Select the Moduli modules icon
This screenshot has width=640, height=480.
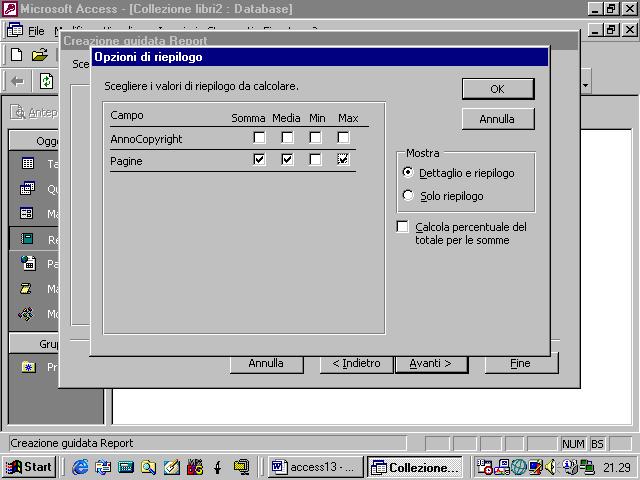click(26, 313)
